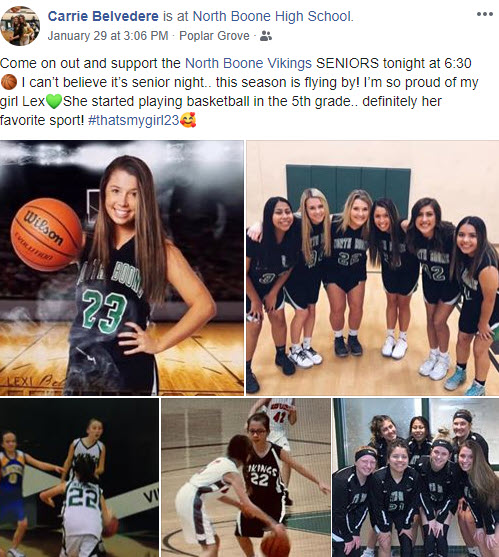Click the North Boone Vikings link
The image size is (499, 557).
(248, 63)
